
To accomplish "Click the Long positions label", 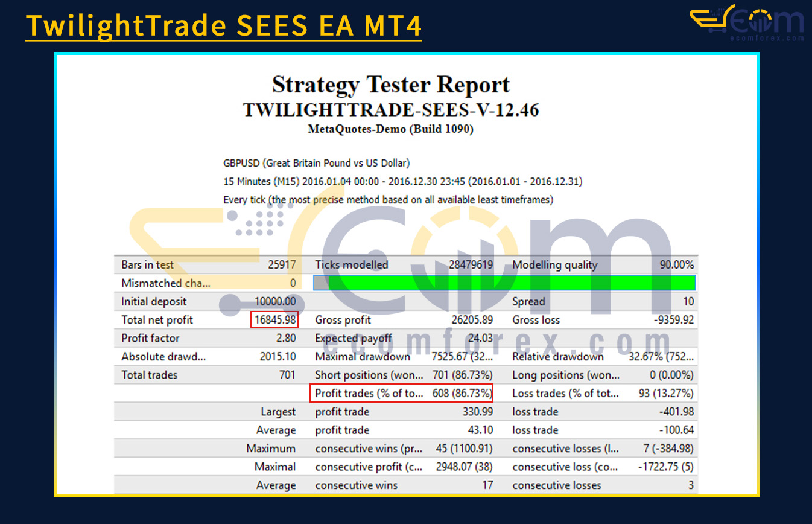I will click(x=565, y=375).
